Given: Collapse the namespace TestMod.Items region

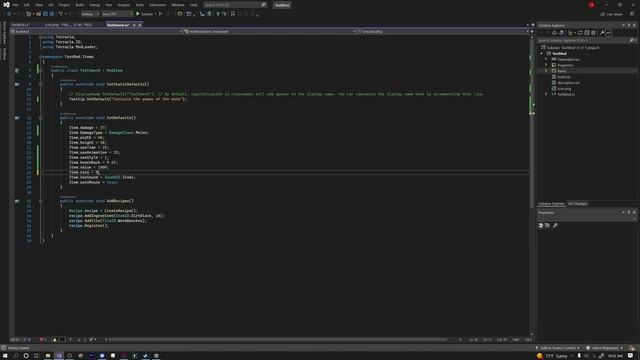Looking at the screenshot, I should click(x=41, y=57).
